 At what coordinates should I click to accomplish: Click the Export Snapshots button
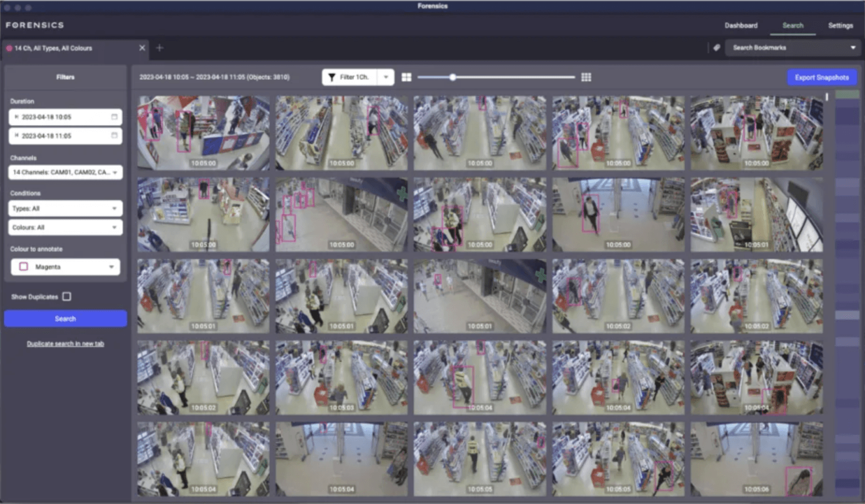pos(822,77)
